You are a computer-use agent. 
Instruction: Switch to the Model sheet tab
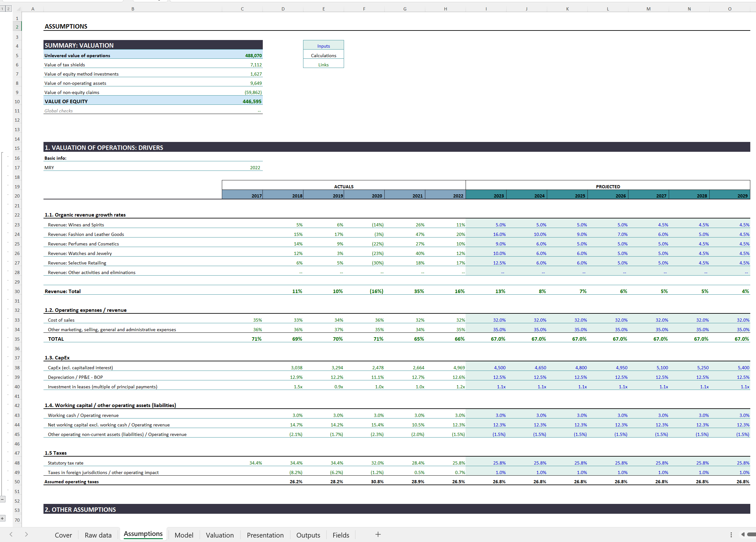coord(184,535)
